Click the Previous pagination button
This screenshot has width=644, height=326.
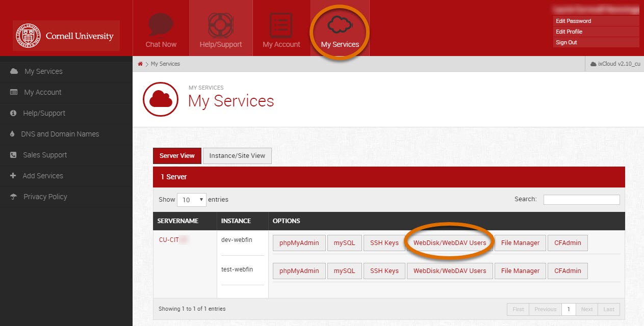point(546,309)
